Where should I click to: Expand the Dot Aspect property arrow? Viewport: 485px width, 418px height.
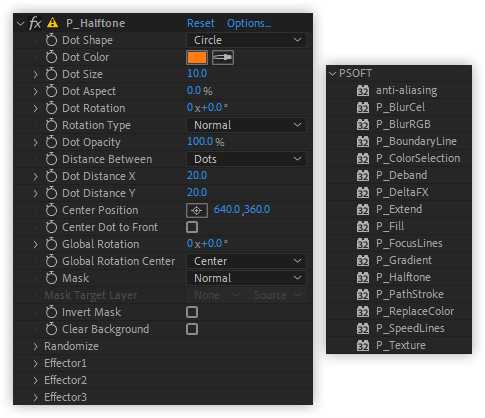click(36, 91)
